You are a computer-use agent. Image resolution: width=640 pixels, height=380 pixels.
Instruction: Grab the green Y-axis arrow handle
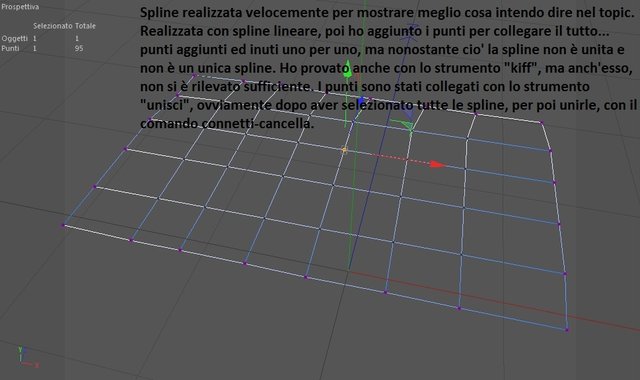pyautogui.click(x=347, y=69)
